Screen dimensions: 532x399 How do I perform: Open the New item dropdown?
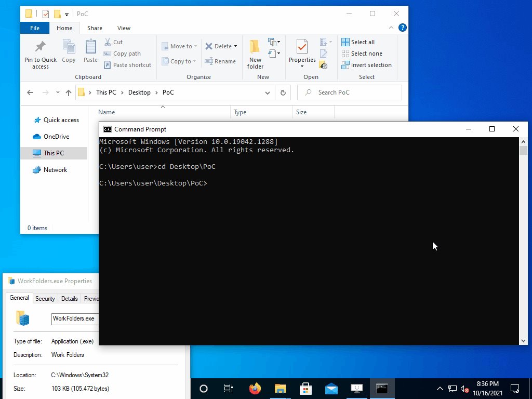(274, 42)
